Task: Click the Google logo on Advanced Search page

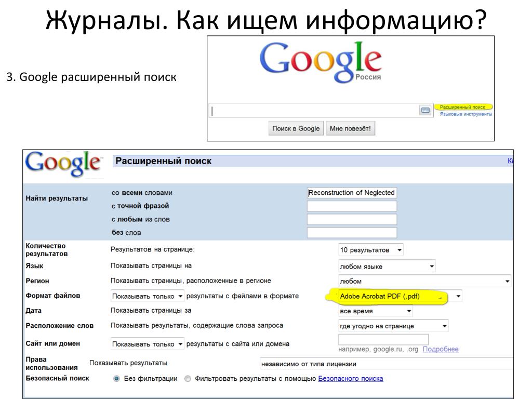Action: tap(63, 164)
